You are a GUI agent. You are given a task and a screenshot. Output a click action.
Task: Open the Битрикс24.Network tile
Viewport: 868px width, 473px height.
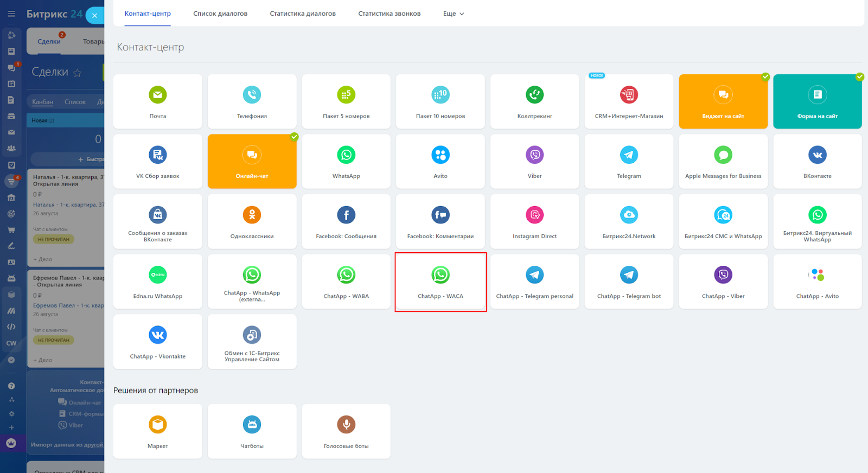(629, 222)
